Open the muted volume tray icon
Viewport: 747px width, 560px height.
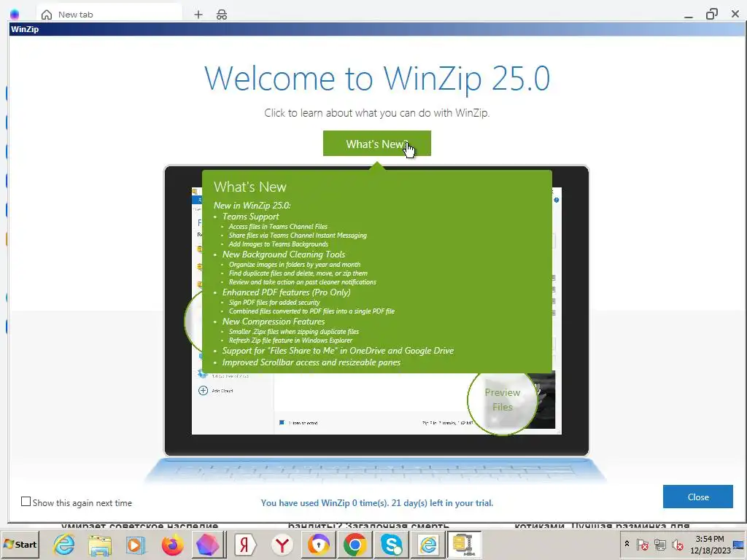point(677,544)
